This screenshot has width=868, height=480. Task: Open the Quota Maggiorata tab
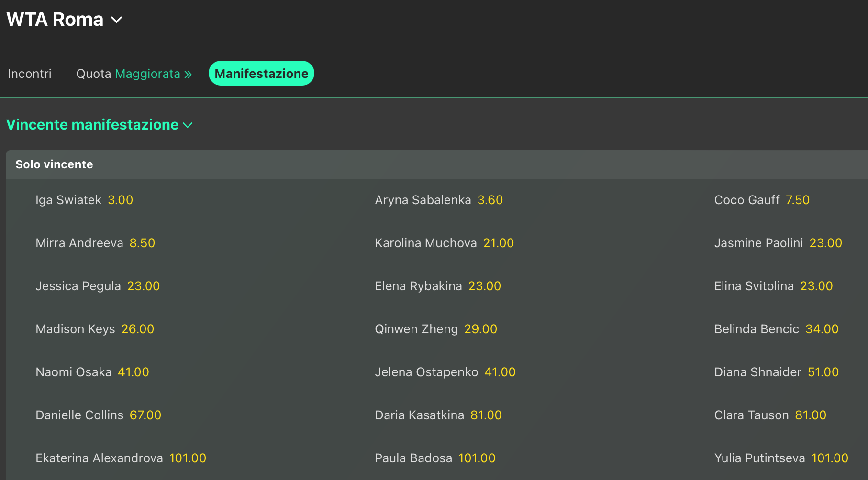[134, 74]
